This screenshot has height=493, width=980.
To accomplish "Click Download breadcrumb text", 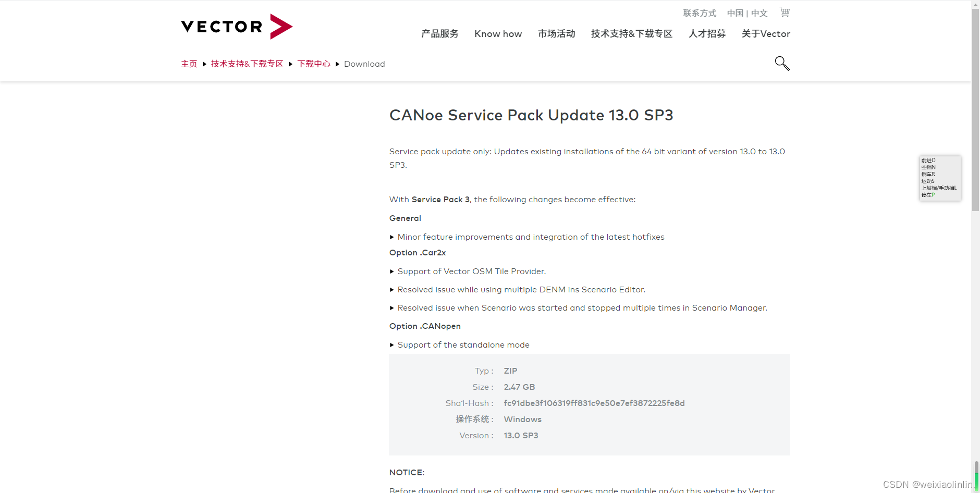I will click(x=364, y=64).
